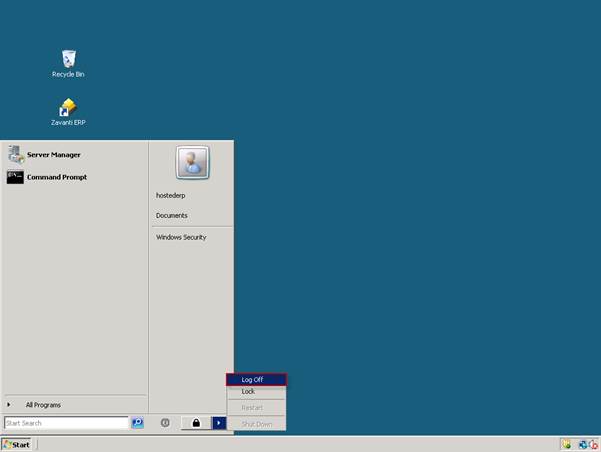Click the leftmost system tray icon

pyautogui.click(x=566, y=444)
